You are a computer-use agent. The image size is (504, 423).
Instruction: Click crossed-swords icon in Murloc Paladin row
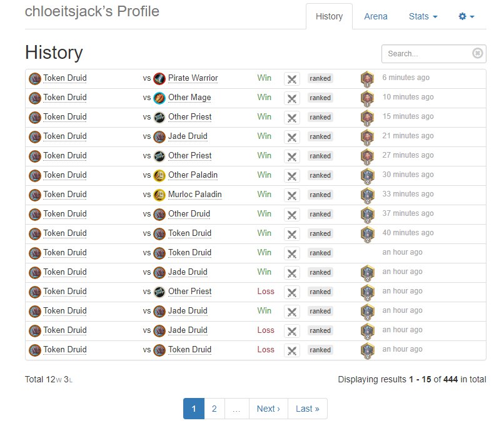point(291,195)
